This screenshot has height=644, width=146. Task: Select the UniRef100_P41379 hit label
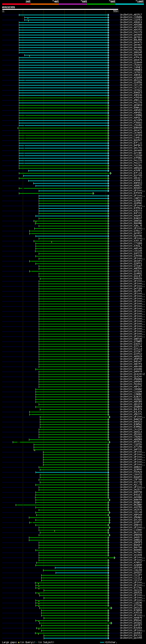point(131,32)
